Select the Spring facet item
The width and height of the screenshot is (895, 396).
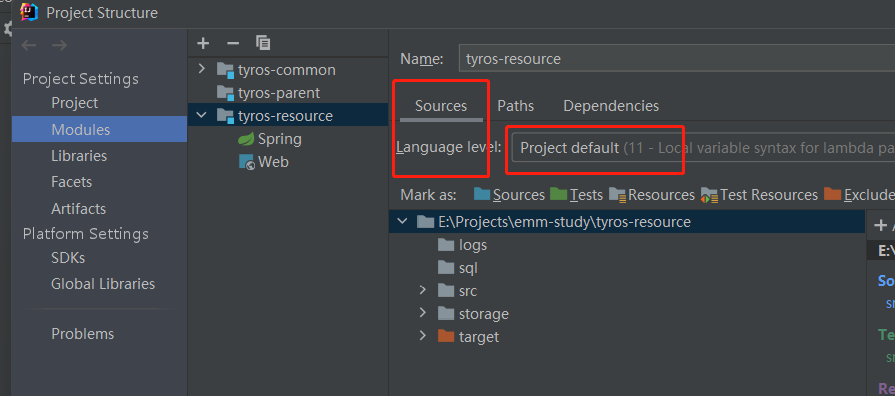[x=270, y=139]
